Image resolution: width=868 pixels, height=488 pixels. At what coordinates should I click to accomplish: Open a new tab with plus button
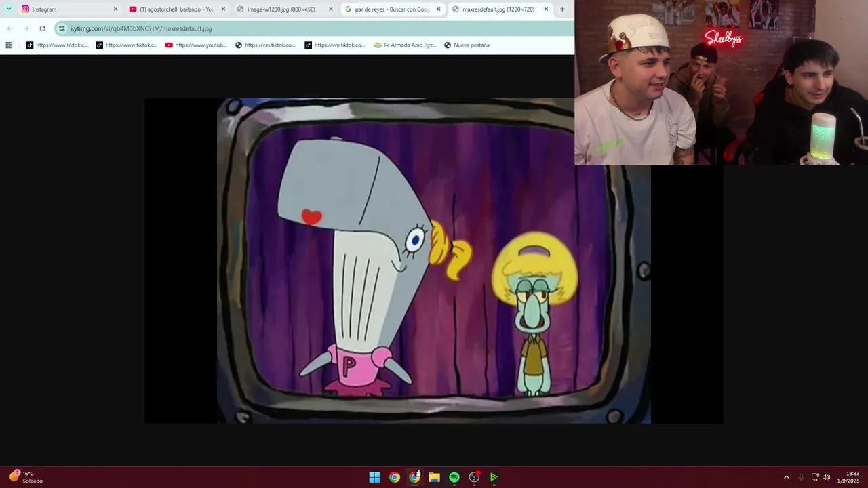click(562, 9)
